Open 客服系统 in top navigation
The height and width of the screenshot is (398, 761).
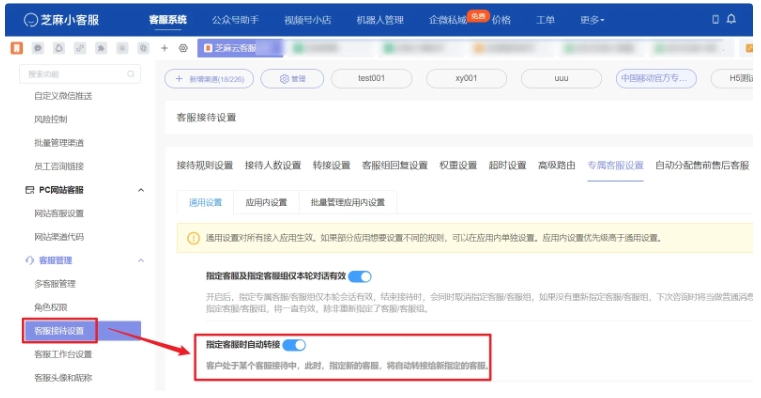[168, 20]
